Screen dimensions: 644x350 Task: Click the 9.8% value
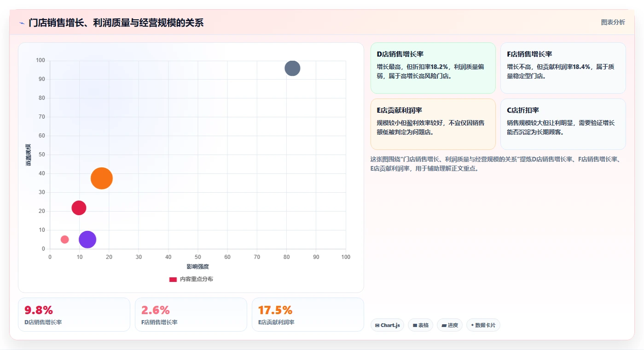coord(39,310)
